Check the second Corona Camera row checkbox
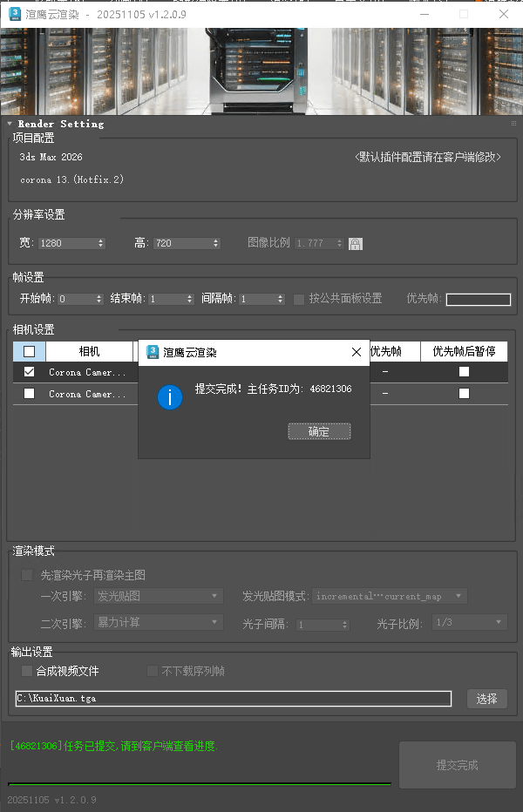The image size is (523, 812). click(30, 394)
